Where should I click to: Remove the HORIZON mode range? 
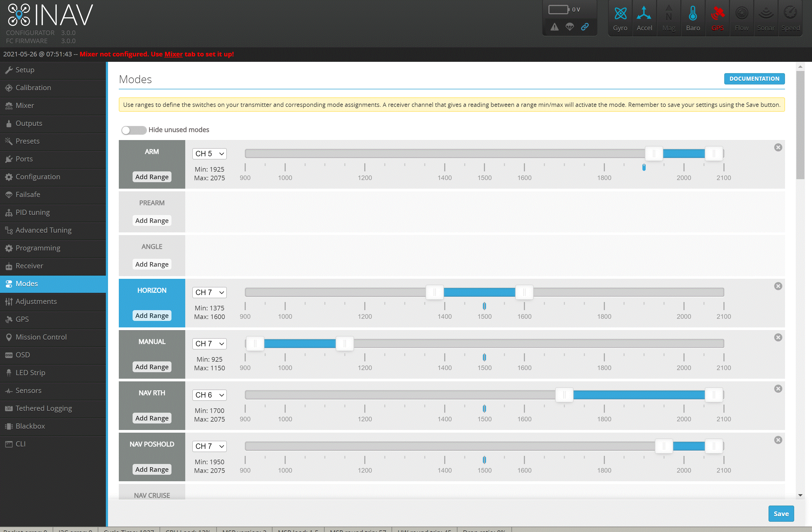click(x=778, y=286)
